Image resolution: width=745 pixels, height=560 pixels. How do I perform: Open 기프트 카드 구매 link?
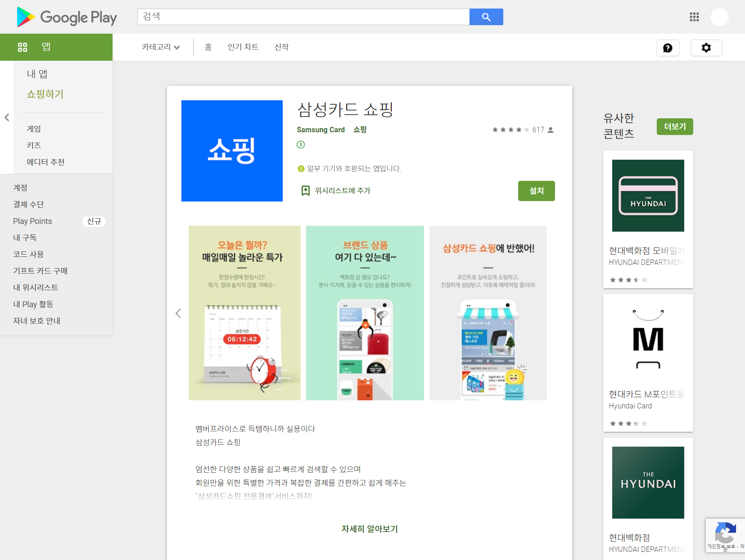(40, 271)
